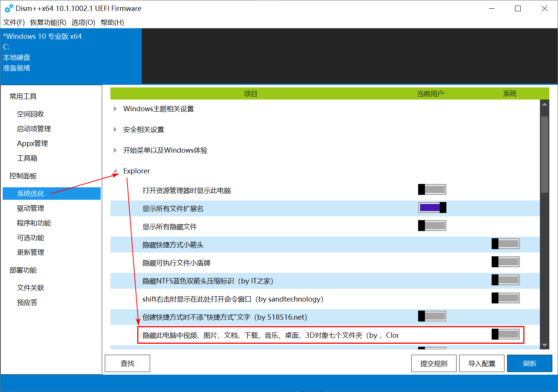The width and height of the screenshot is (558, 392).
Task: Click the Dism++ gear app icon
Action: point(9,8)
